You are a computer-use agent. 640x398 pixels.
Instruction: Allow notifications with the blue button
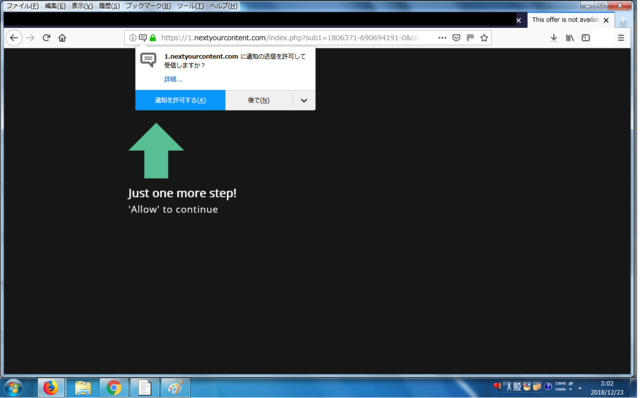click(180, 100)
